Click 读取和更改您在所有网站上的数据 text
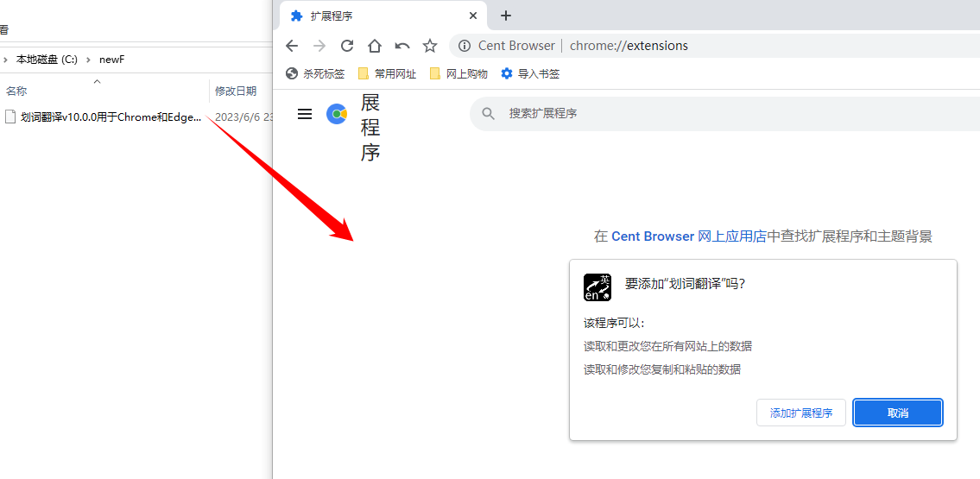The image size is (980, 479). [667, 346]
